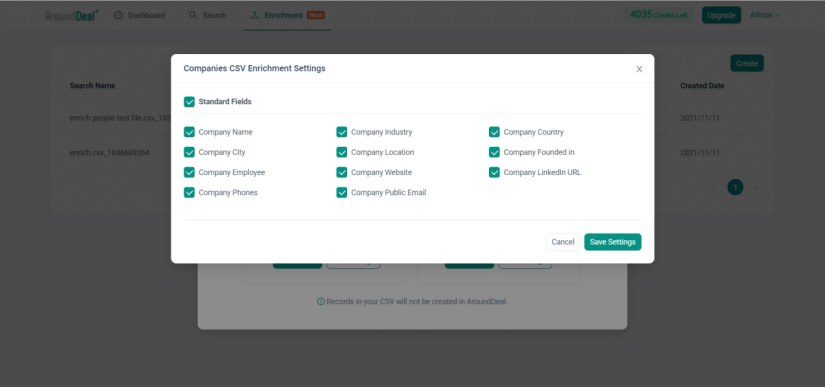Uncheck the Company Country field
The image size is (825, 387).
point(494,132)
